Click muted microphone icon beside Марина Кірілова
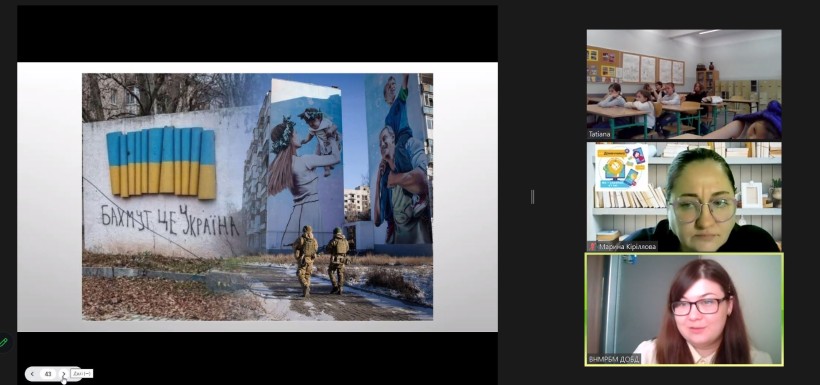This screenshot has width=820, height=385. coord(593,246)
